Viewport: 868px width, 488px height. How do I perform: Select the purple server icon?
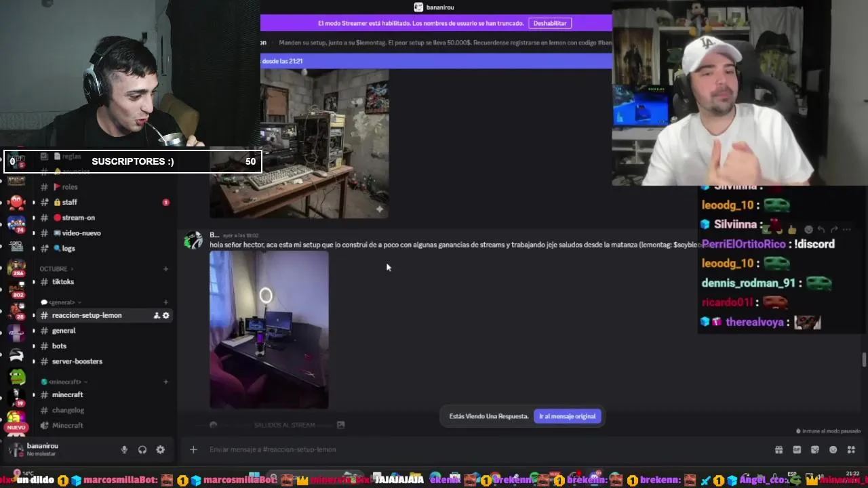coord(16,333)
